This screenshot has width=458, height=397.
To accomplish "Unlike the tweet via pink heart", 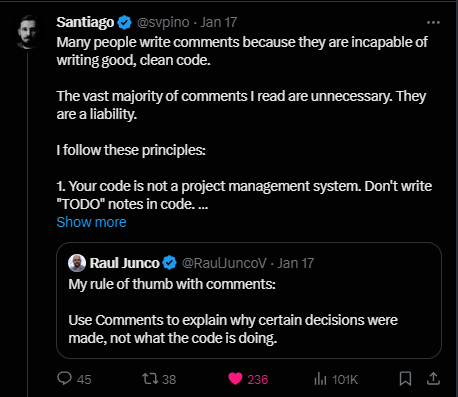I will (235, 379).
